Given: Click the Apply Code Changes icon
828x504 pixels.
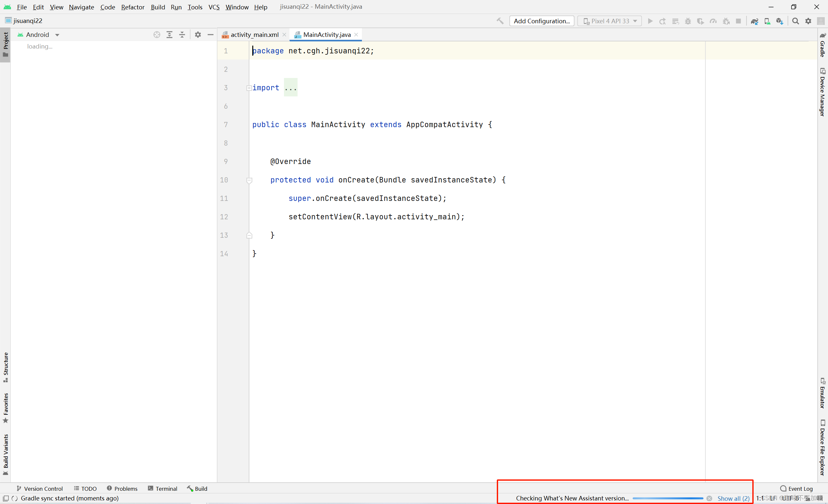Looking at the screenshot, I should (x=675, y=21).
